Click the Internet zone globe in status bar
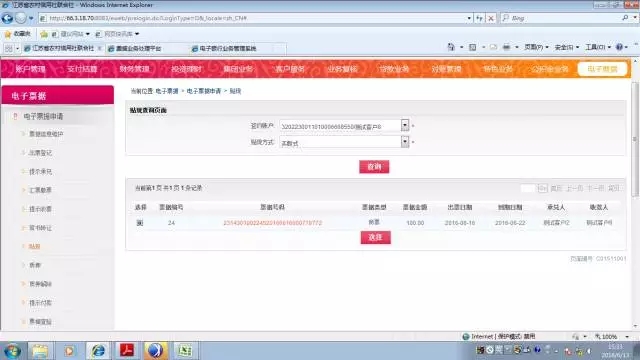Screen dimensions: 640x360 click(x=466, y=337)
